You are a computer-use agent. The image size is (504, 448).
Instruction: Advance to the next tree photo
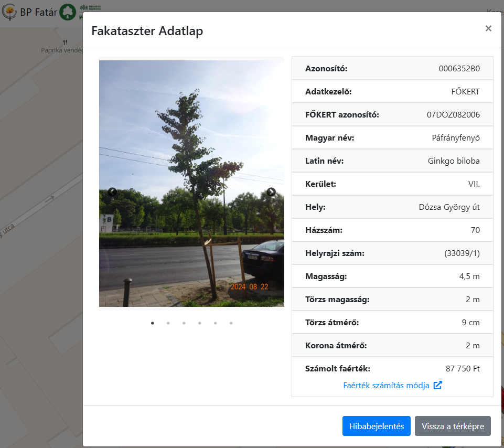[x=271, y=192]
